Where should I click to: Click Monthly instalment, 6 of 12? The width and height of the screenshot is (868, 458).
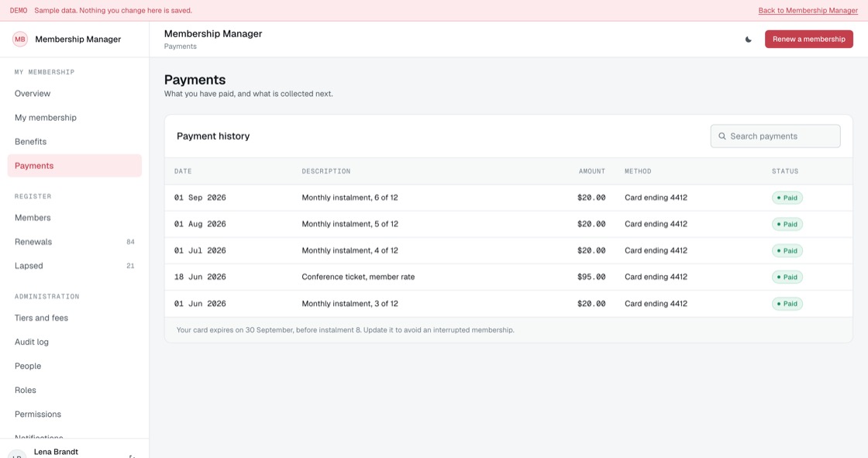click(x=350, y=198)
